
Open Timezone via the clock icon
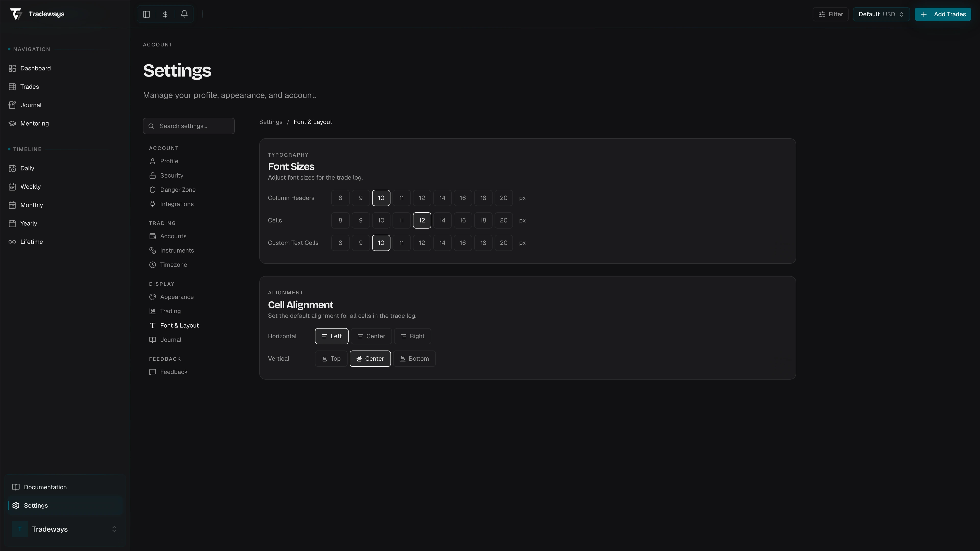click(153, 265)
